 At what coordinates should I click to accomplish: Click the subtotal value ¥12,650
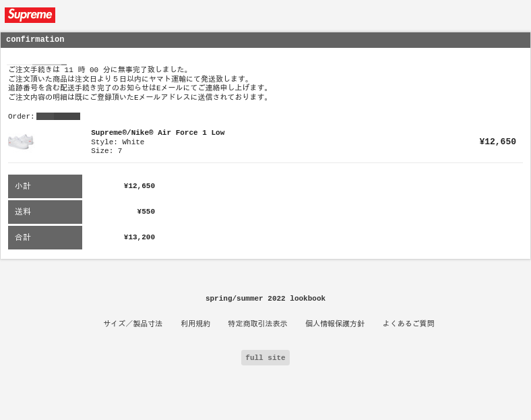[139, 186]
